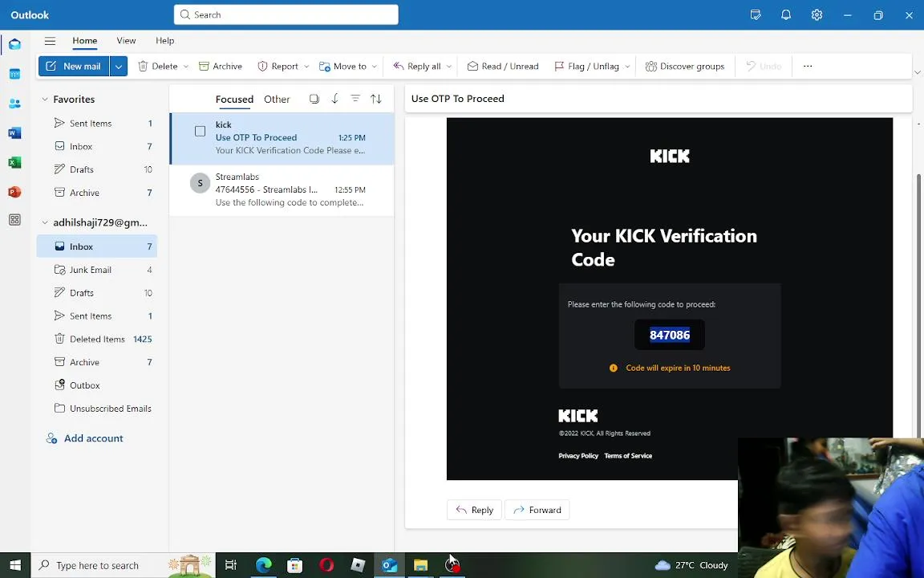Launch PowerPoint from the left rail
Image resolution: width=924 pixels, height=578 pixels.
click(x=14, y=192)
